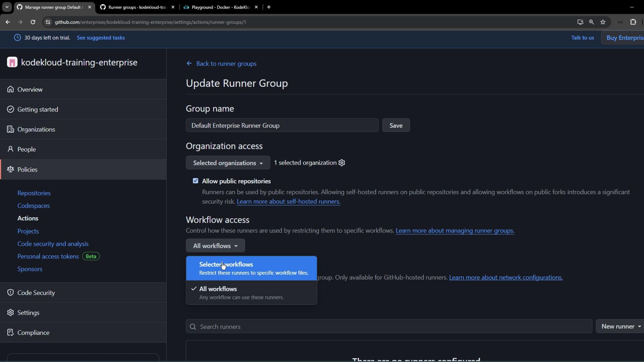644x362 pixels.
Task: Follow the Back to runner groups link
Action: tap(226, 64)
